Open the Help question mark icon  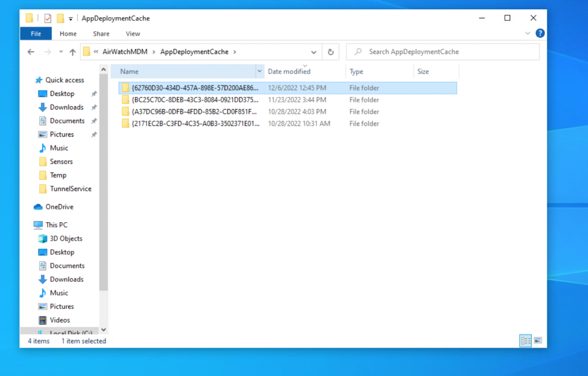tap(539, 34)
